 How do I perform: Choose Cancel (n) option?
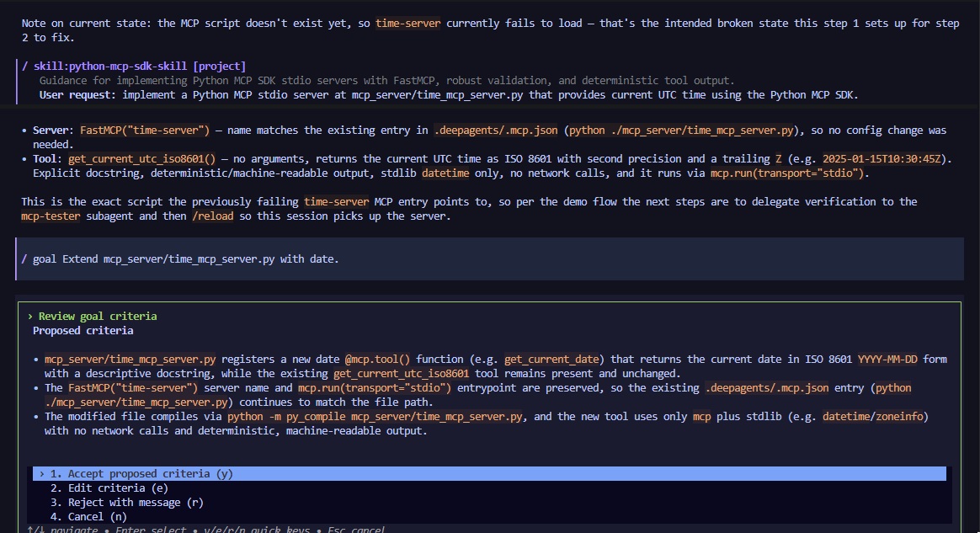coord(88,517)
